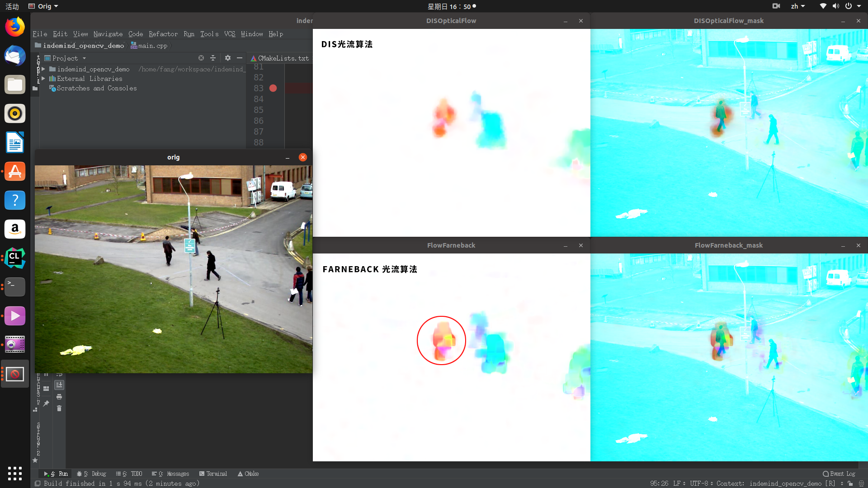Select the Print console output icon
868x488 pixels.
pos(59,397)
